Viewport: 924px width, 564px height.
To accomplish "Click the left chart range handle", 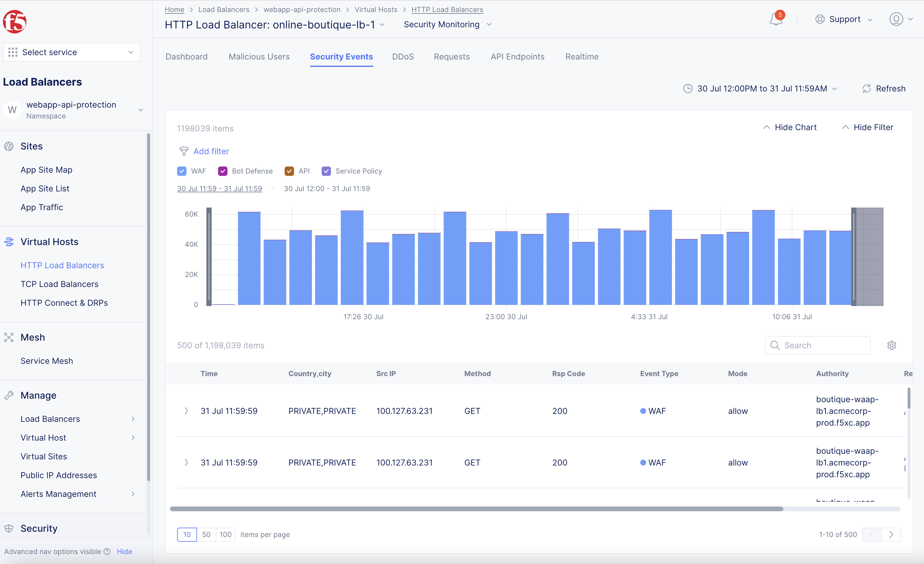I will pos(209,257).
